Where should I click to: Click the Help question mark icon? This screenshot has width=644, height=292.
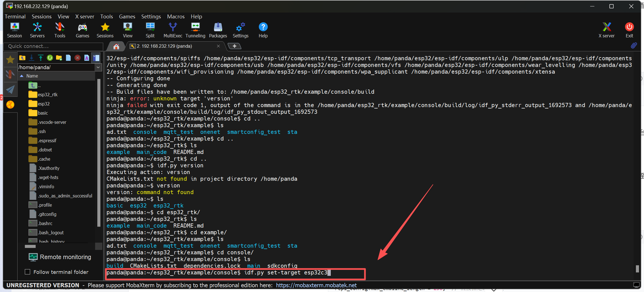263,30
